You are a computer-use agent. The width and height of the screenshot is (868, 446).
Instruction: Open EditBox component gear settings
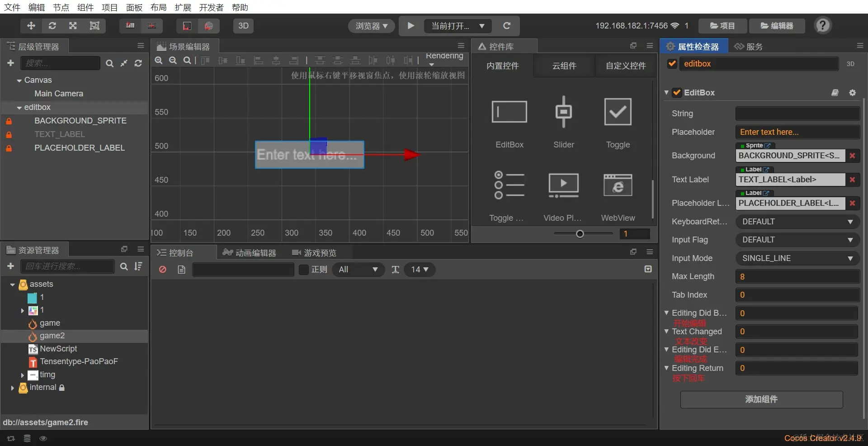pyautogui.click(x=853, y=93)
